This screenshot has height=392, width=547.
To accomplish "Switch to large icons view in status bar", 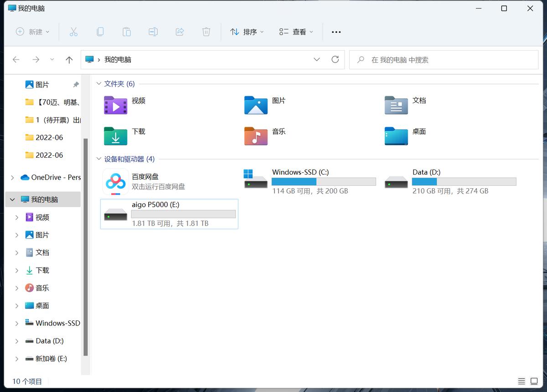I will (534, 381).
